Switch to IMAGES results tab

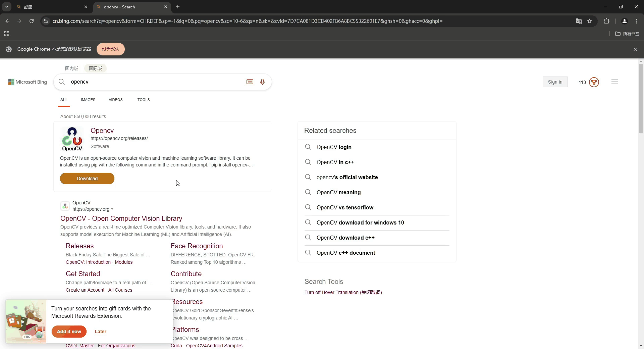(88, 100)
